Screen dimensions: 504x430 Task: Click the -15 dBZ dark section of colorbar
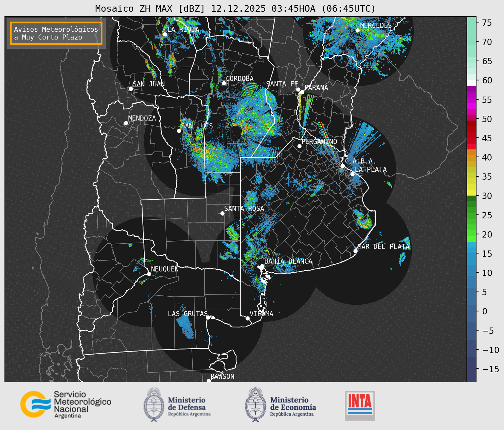(471, 369)
